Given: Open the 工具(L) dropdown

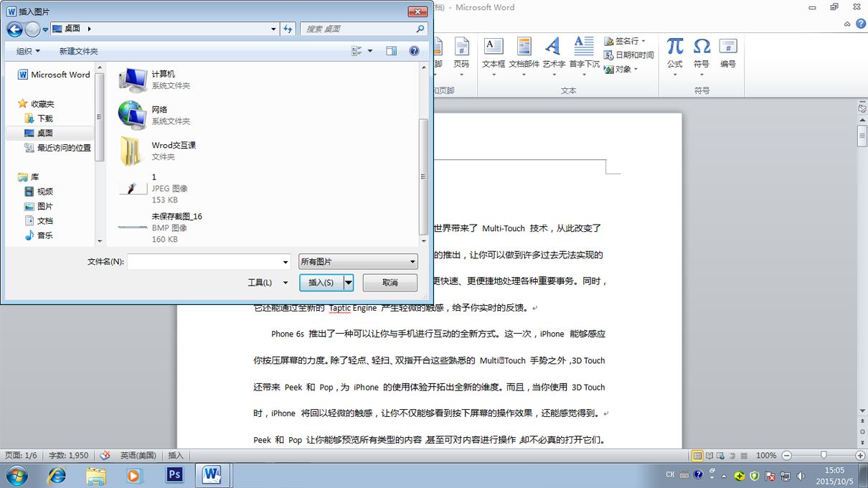Looking at the screenshot, I should point(268,283).
